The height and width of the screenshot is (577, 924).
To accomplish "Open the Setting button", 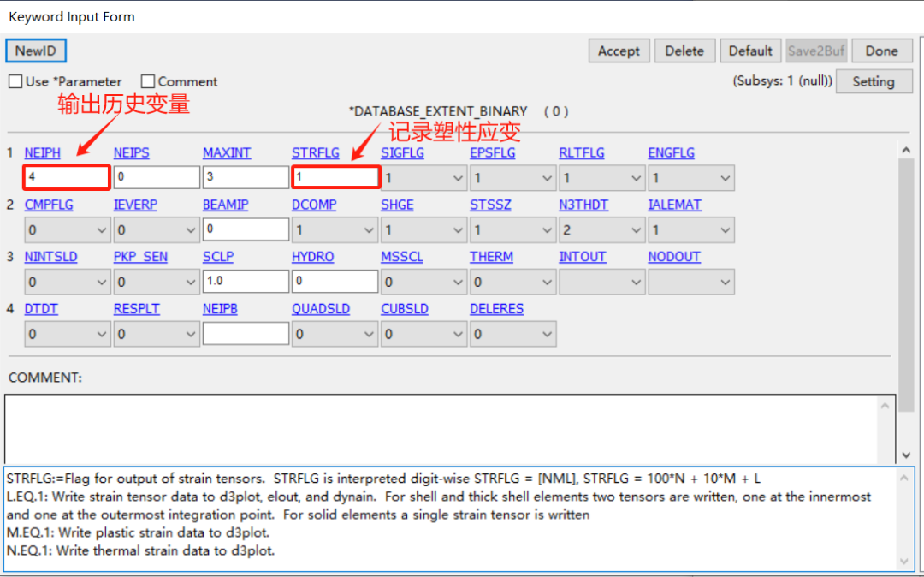I will point(874,81).
